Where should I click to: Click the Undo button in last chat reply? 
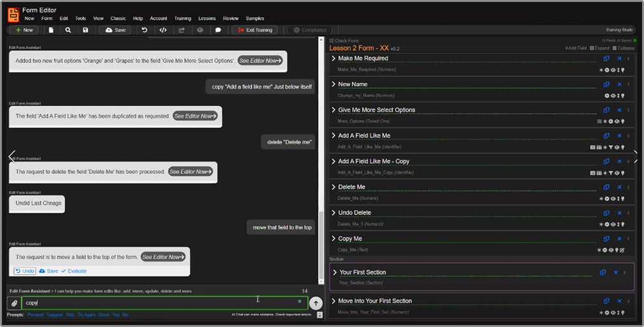click(x=25, y=271)
